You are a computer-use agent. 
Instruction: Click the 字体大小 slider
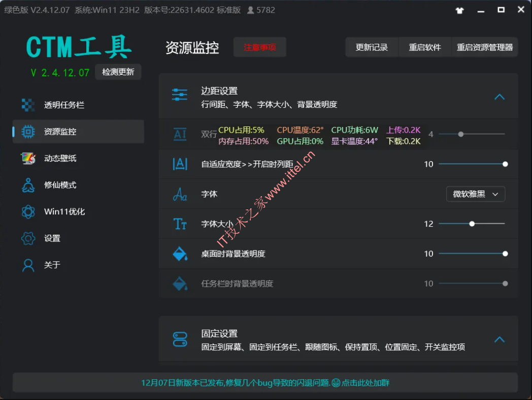pos(472,224)
